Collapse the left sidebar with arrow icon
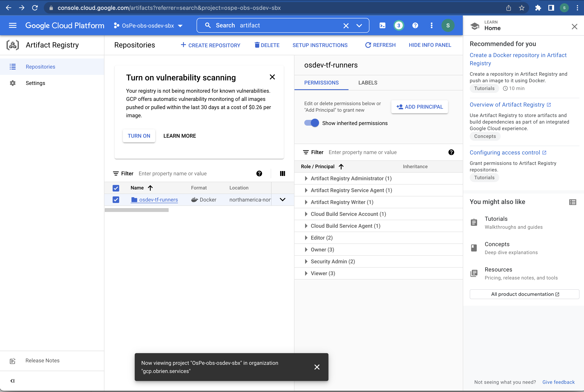 coord(12,381)
